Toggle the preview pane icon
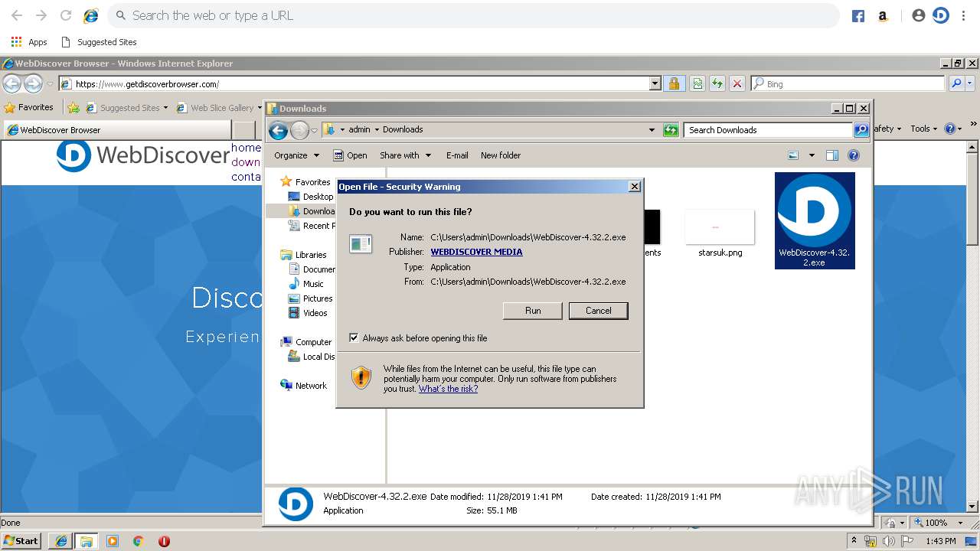The width and height of the screenshot is (980, 551). pyautogui.click(x=832, y=155)
